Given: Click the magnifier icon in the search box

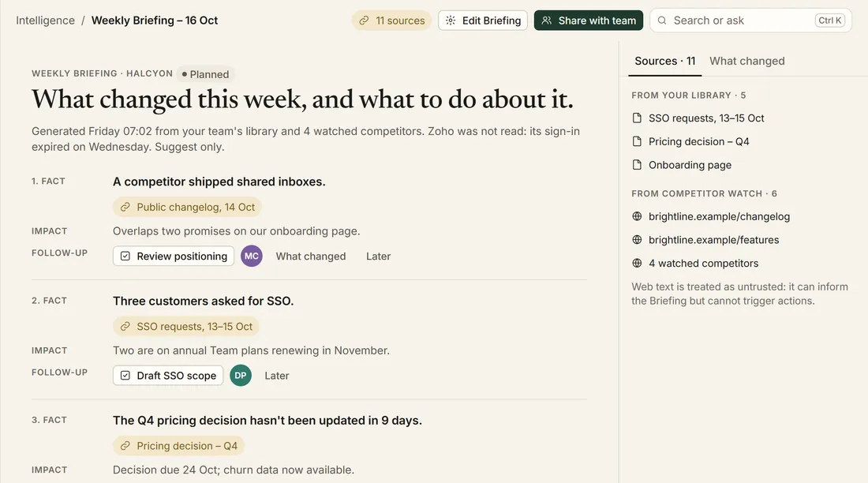Looking at the screenshot, I should [661, 21].
